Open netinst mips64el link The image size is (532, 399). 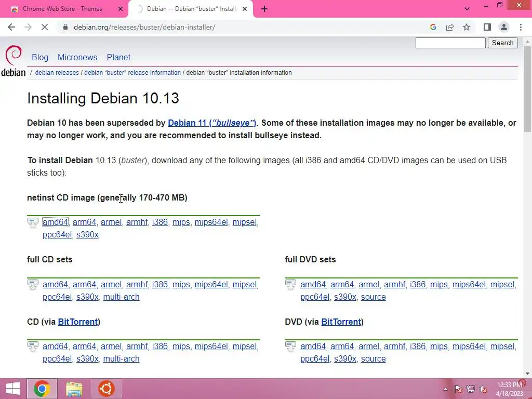point(211,222)
